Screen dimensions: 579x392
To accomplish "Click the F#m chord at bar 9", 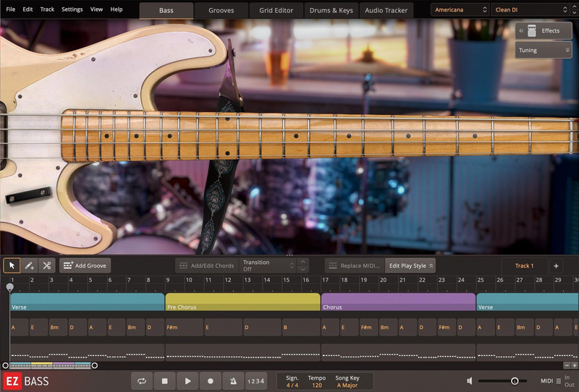I will 185,327.
